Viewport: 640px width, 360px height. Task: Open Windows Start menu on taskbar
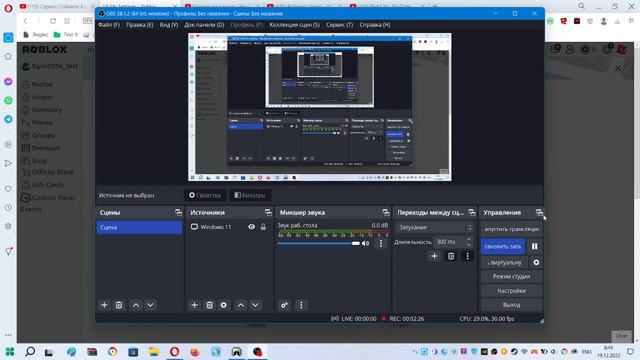point(9,351)
